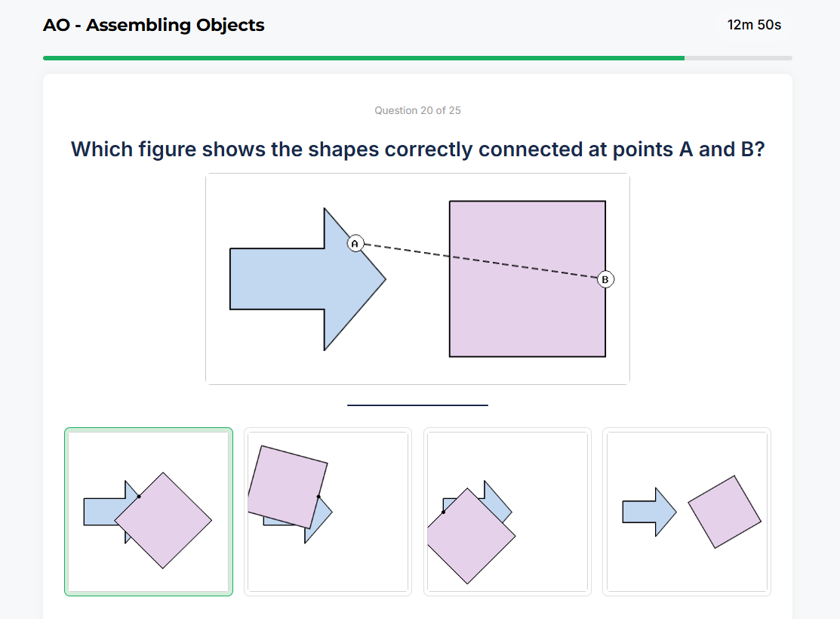This screenshot has width=840, height=619.
Task: Open the AO - Assembling Objects title
Action: (x=154, y=25)
